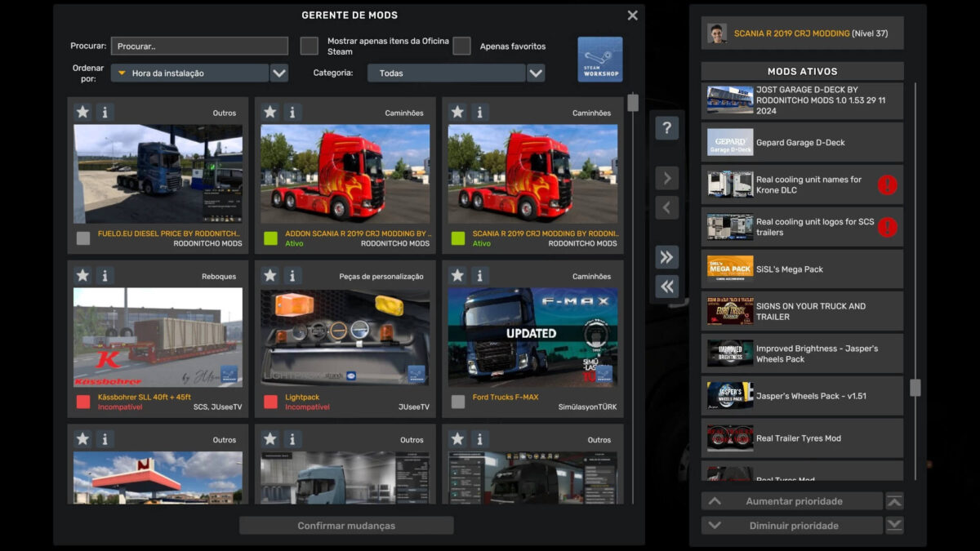Image resolution: width=980 pixels, height=551 pixels.
Task: Move mod to top priority icon
Action: 894,501
